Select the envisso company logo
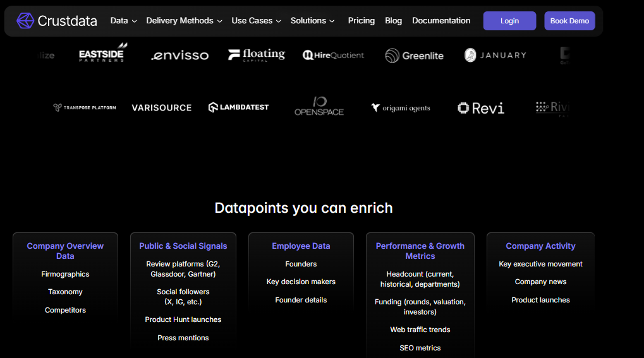The width and height of the screenshot is (644, 358). point(180,56)
